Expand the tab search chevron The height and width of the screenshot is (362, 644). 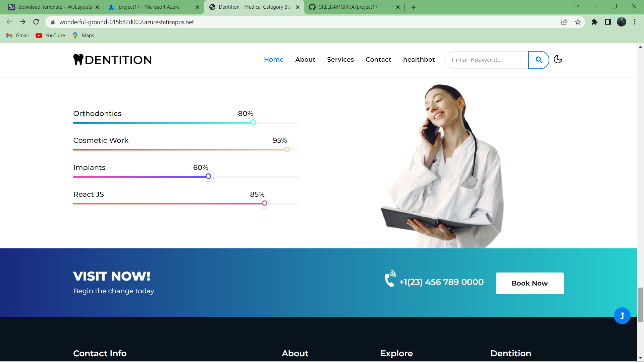(x=577, y=6)
